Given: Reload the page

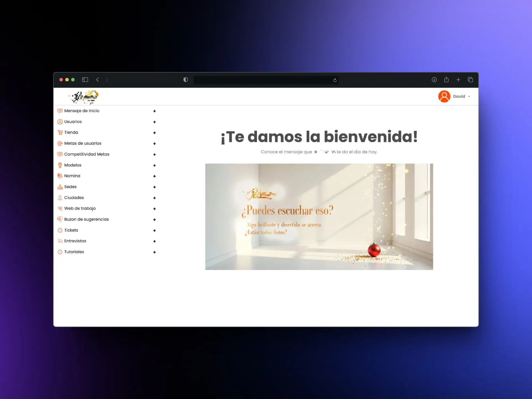Looking at the screenshot, I should [335, 80].
